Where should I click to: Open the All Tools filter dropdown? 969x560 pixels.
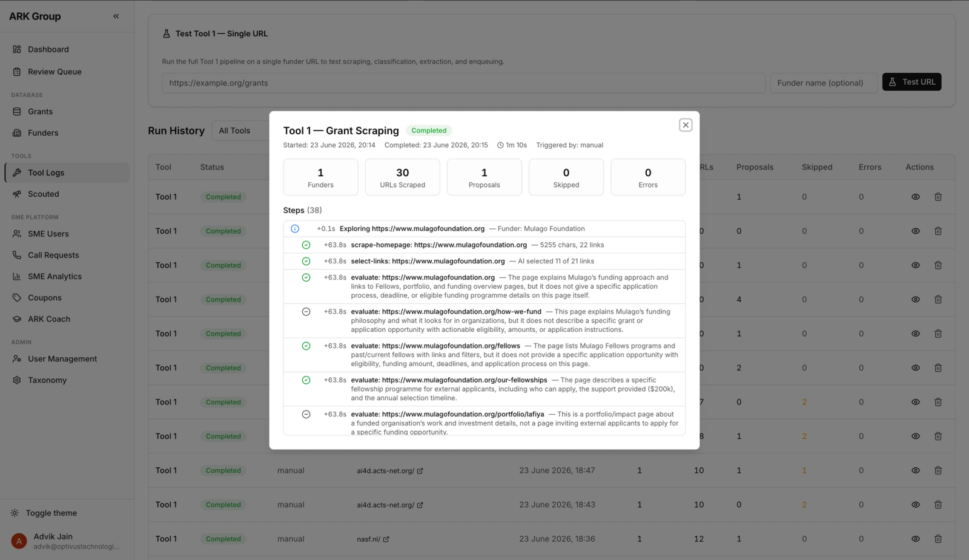tap(240, 131)
